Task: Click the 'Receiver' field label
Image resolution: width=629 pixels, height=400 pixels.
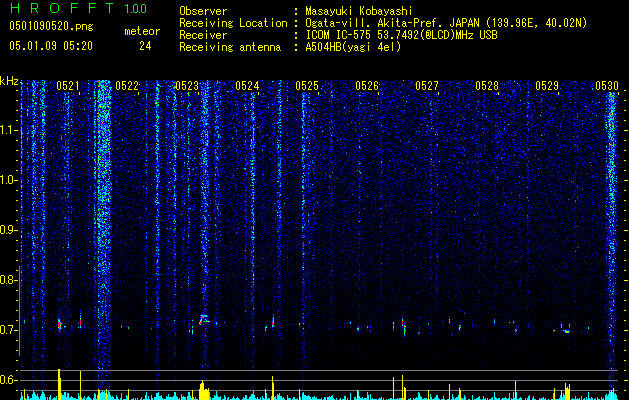Action: tap(203, 35)
